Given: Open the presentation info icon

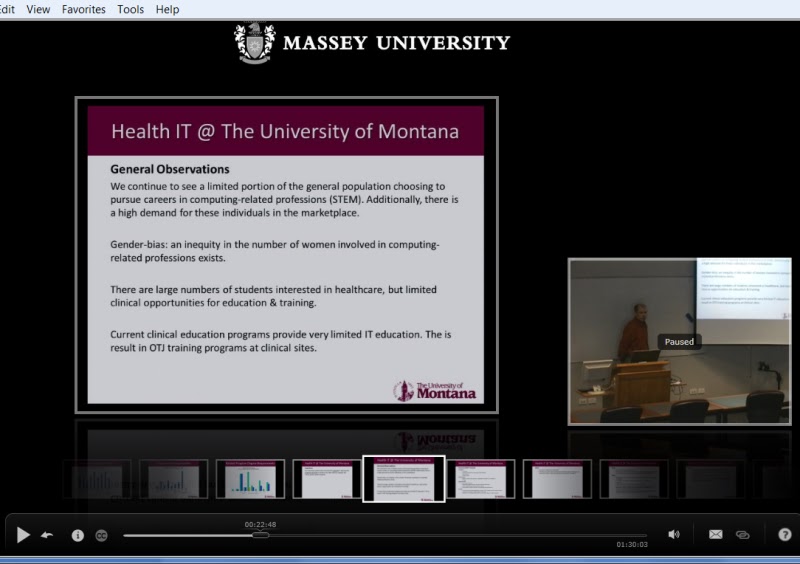Looking at the screenshot, I should [x=78, y=535].
